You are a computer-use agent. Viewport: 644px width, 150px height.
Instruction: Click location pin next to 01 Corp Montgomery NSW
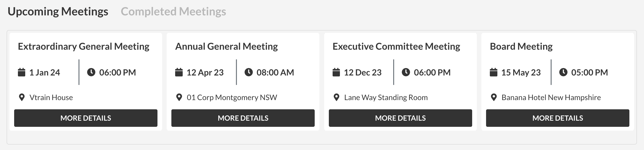tap(179, 97)
